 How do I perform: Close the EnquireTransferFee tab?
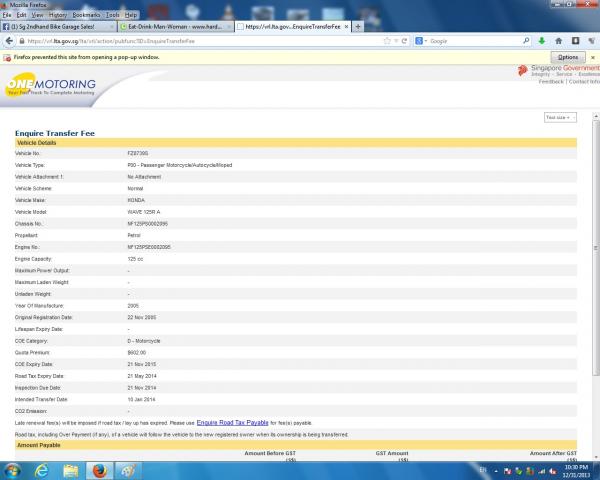point(346,26)
